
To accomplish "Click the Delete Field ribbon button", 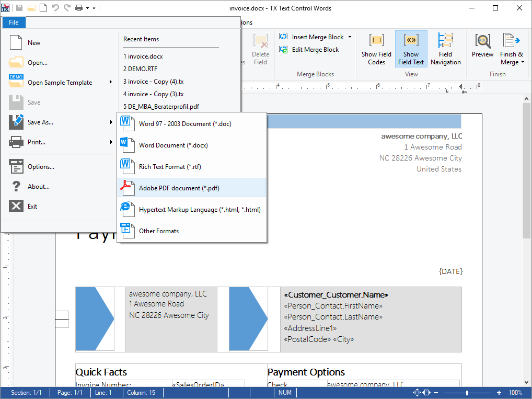I will [x=261, y=50].
